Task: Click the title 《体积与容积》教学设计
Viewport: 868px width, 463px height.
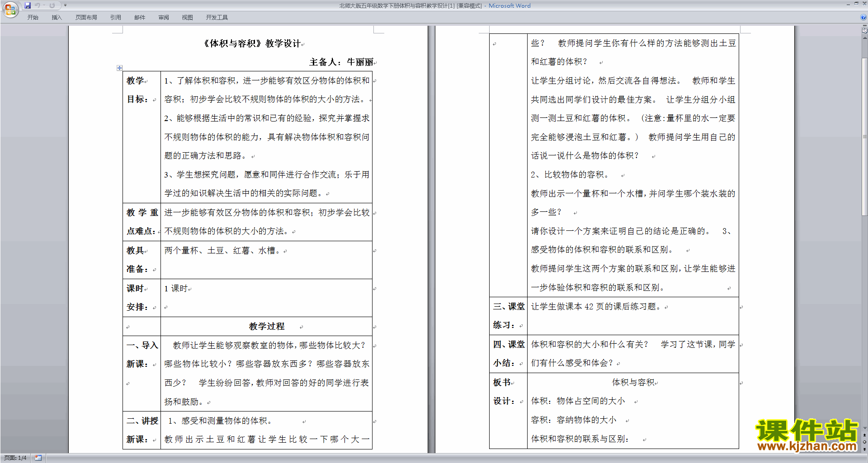Action: (252, 43)
